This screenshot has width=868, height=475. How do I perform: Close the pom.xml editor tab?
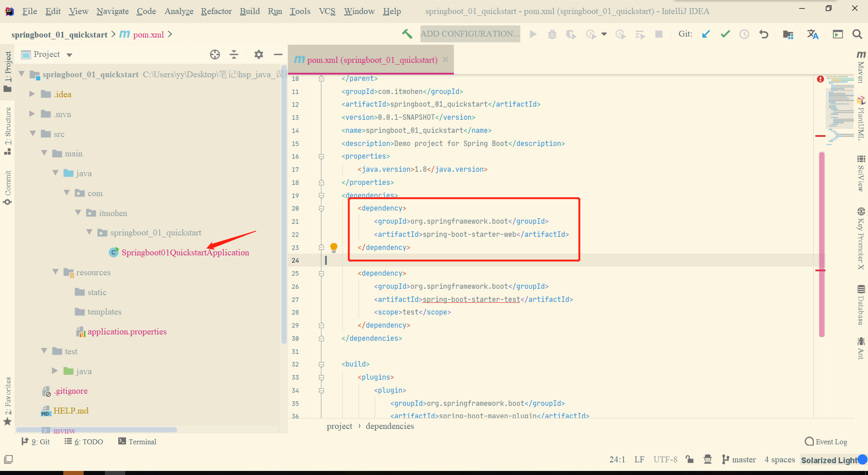[446, 60]
